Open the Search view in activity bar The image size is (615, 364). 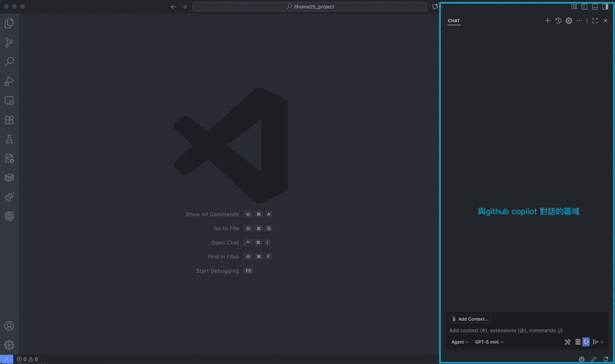[9, 62]
